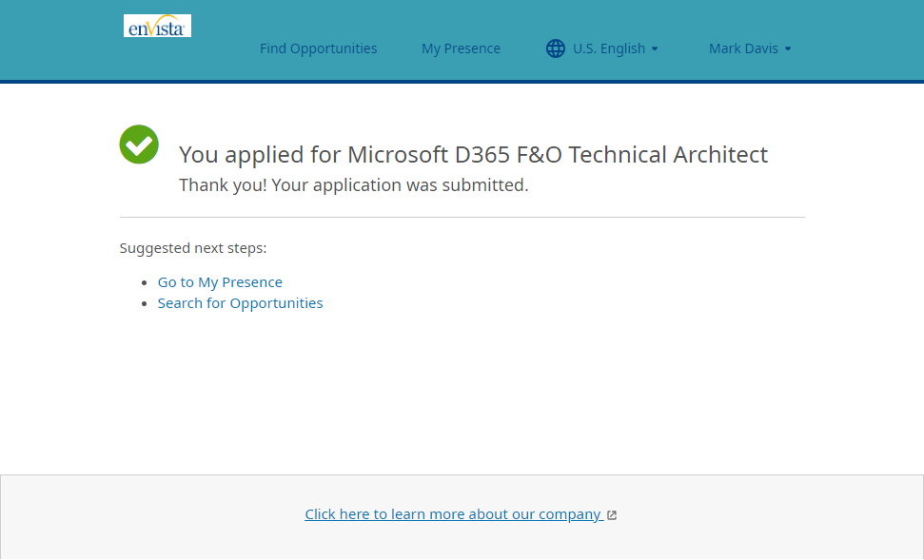
Task: Click the external link icon in footer
Action: click(x=612, y=515)
